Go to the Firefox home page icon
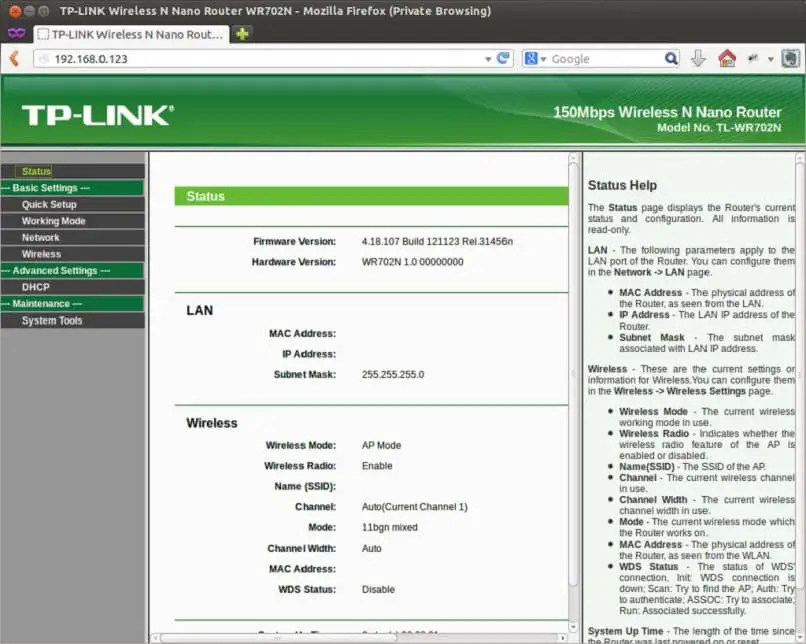Image resolution: width=806 pixels, height=644 pixels. pos(727,59)
